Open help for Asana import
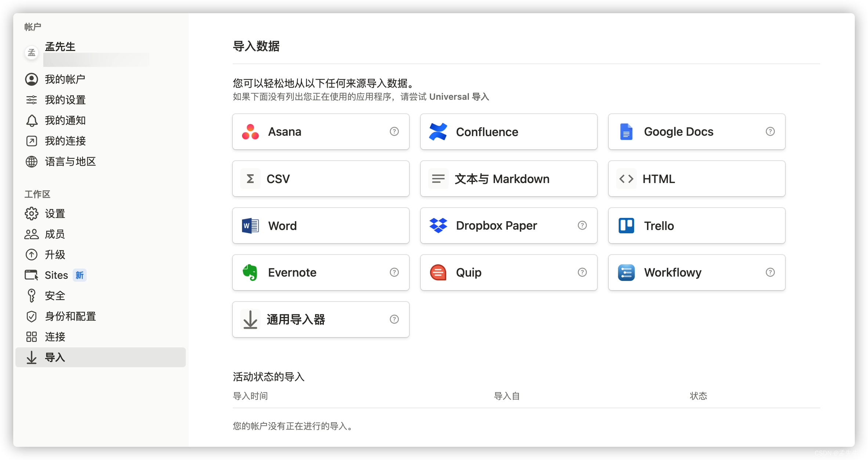The image size is (868, 460). (394, 131)
